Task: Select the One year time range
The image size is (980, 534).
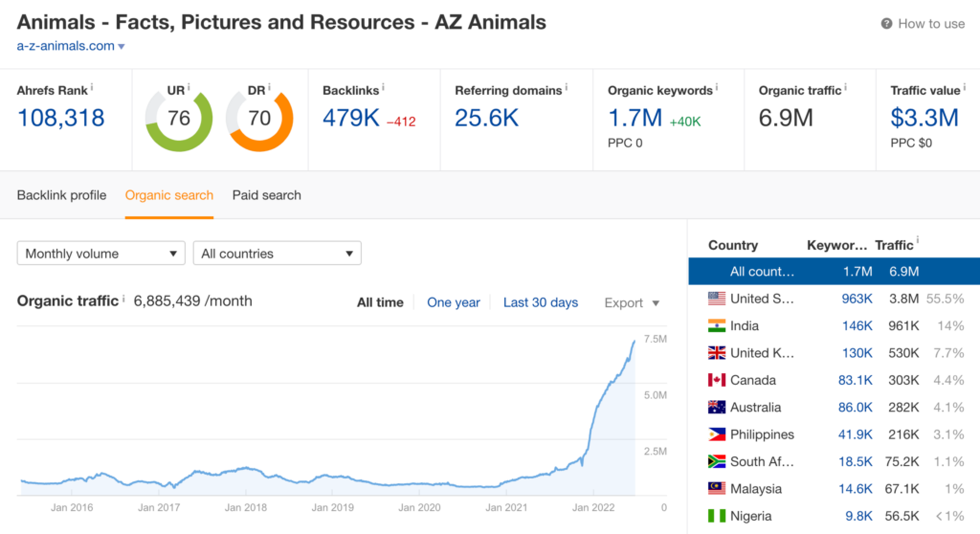Action: tap(454, 302)
